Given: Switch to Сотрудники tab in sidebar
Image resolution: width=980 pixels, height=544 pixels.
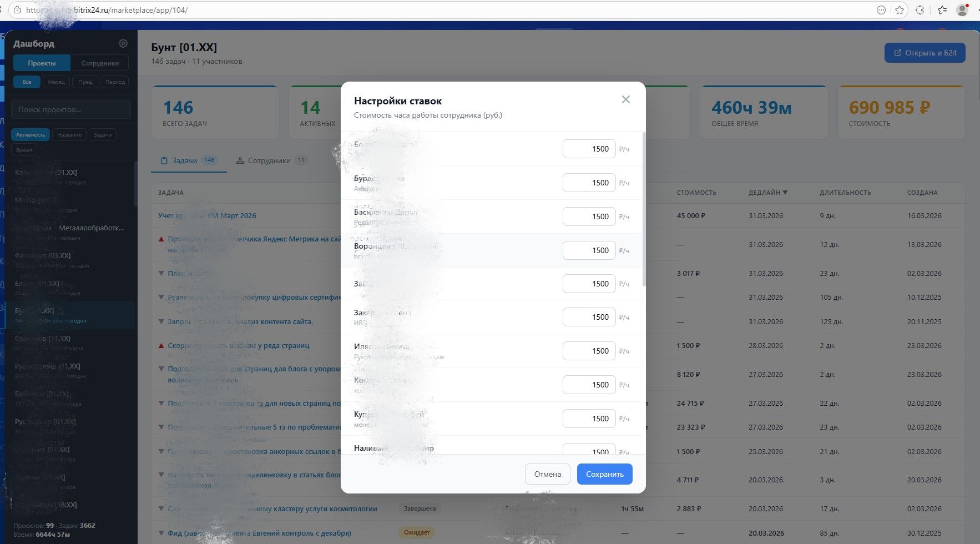Looking at the screenshot, I should (x=100, y=63).
